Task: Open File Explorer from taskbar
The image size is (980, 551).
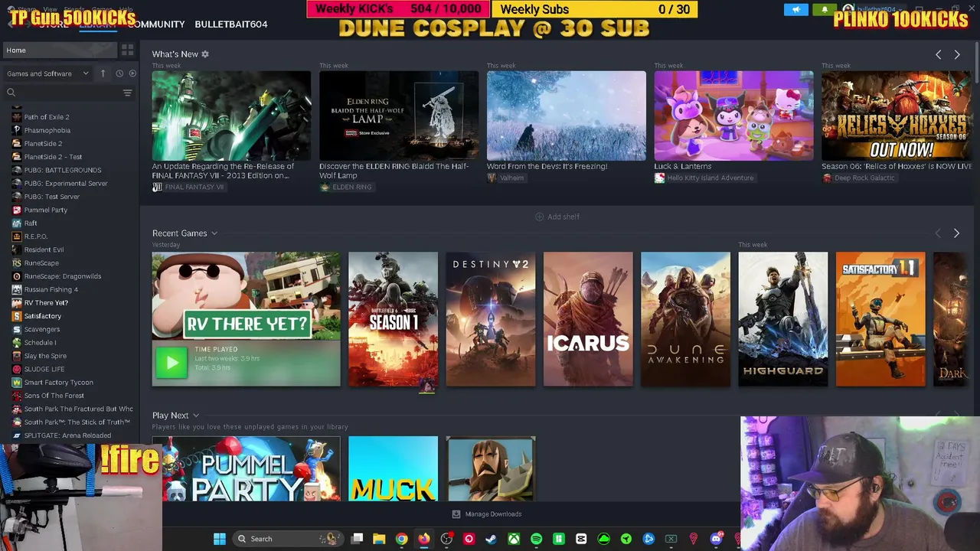Action: [x=379, y=539]
